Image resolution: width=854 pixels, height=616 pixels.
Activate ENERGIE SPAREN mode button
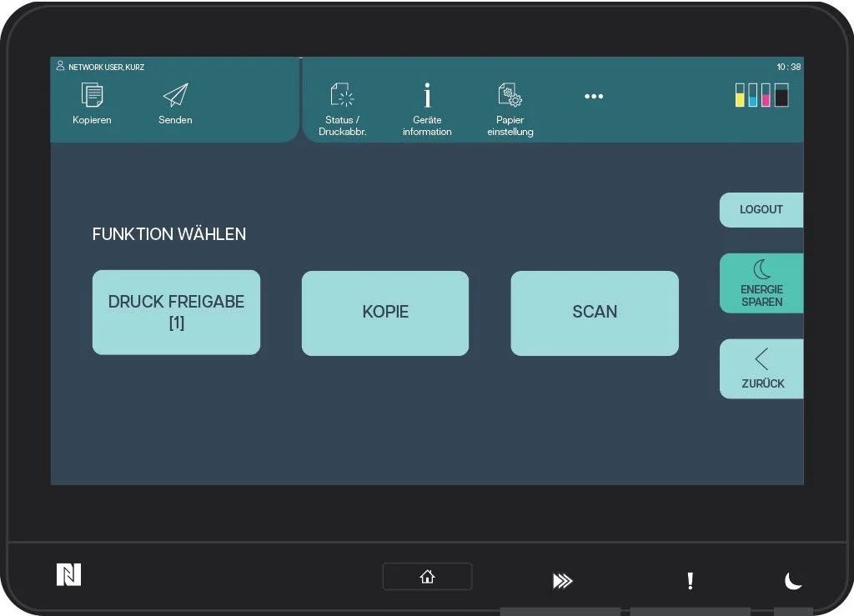[x=761, y=283]
